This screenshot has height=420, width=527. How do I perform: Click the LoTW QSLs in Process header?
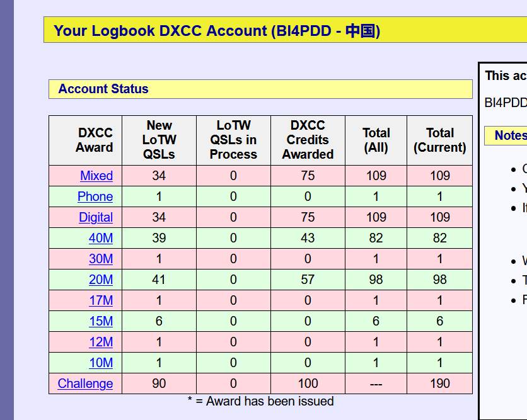tap(233, 140)
